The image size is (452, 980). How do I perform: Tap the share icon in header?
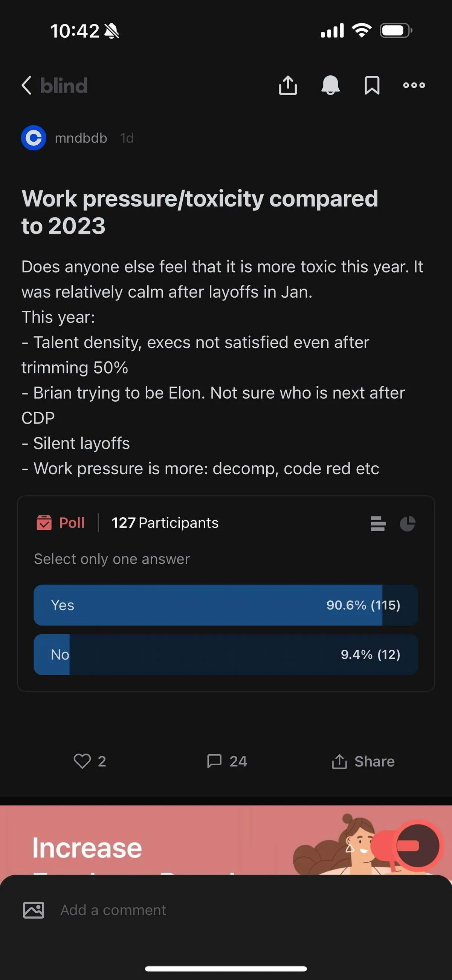288,85
